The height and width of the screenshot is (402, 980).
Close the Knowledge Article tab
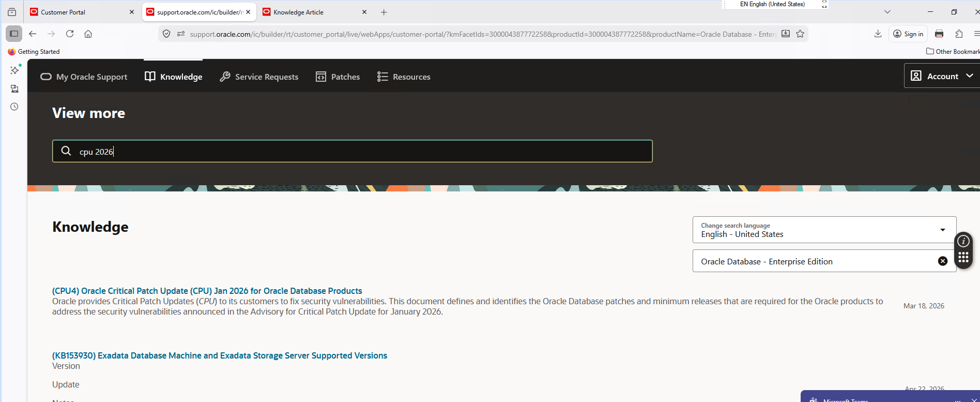tap(364, 12)
